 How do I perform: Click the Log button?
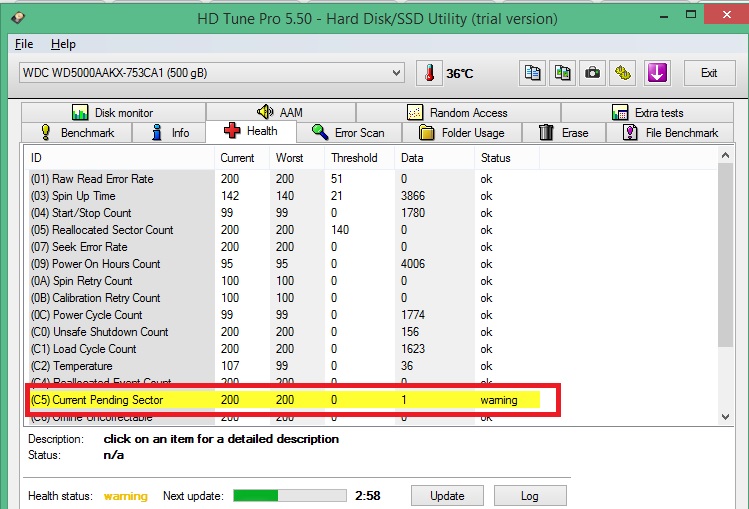tap(530, 496)
